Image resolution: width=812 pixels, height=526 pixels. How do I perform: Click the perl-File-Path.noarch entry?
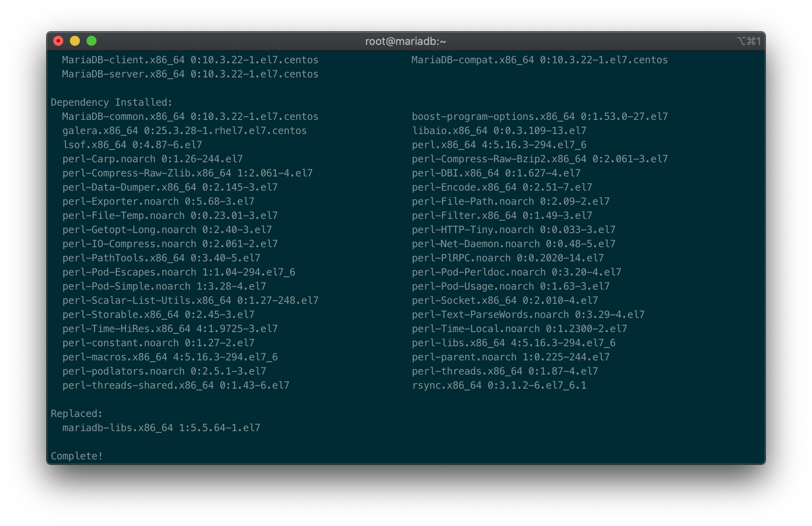(x=510, y=201)
